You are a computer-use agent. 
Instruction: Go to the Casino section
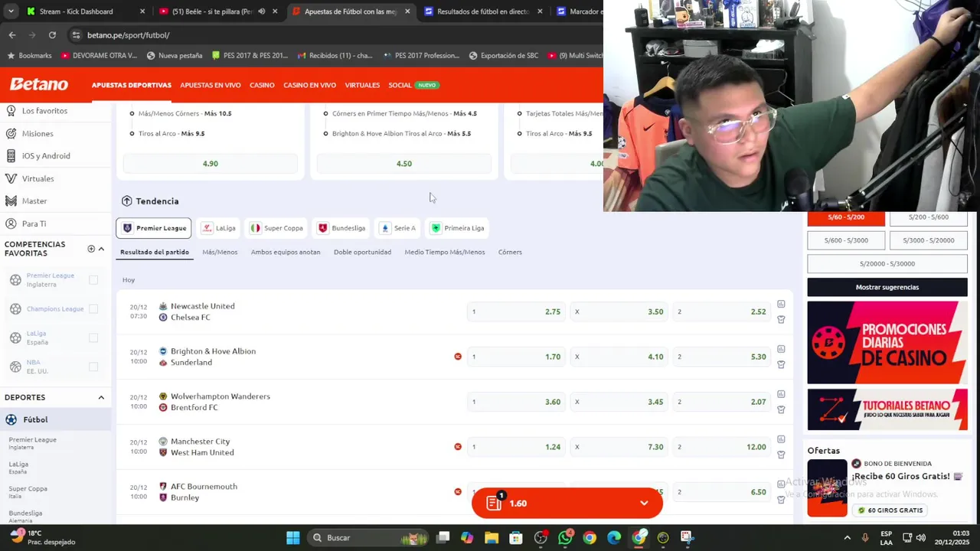point(262,85)
